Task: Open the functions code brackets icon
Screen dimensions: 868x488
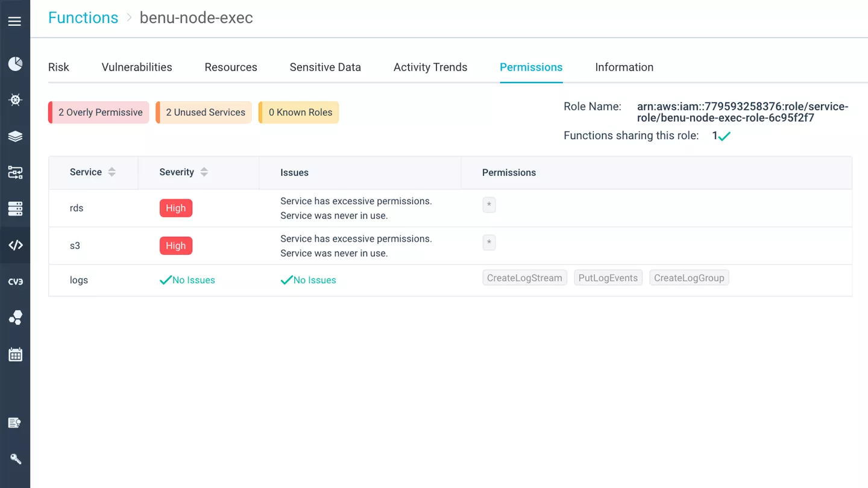Action: [x=15, y=245]
